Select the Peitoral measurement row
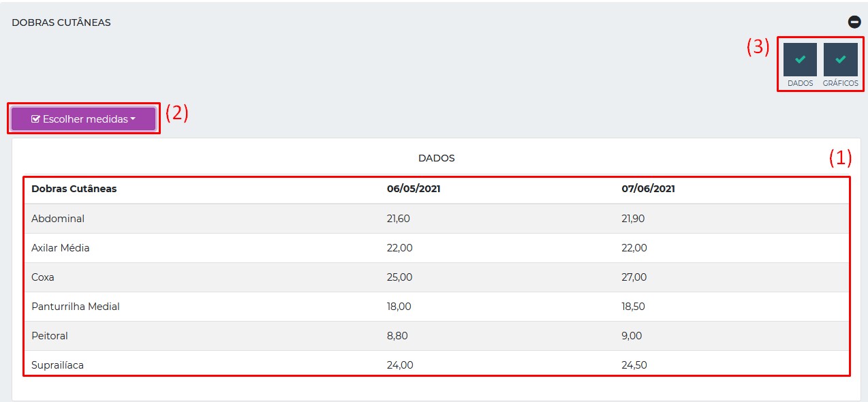868x402 pixels. 50,336
